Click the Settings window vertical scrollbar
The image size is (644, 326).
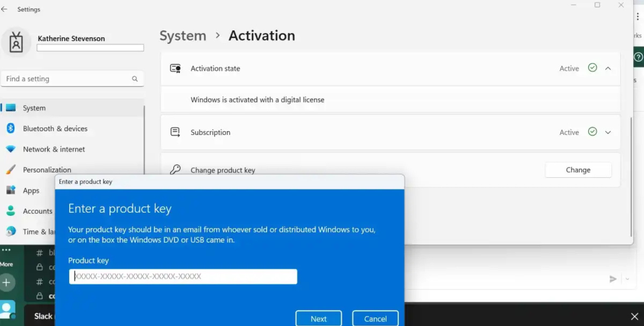point(631,178)
